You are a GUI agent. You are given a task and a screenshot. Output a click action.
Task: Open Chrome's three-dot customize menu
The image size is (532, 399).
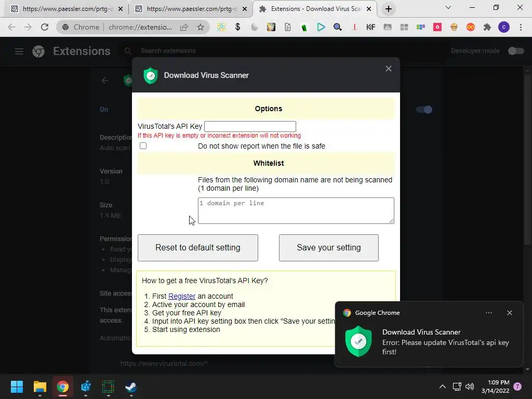pos(521,27)
